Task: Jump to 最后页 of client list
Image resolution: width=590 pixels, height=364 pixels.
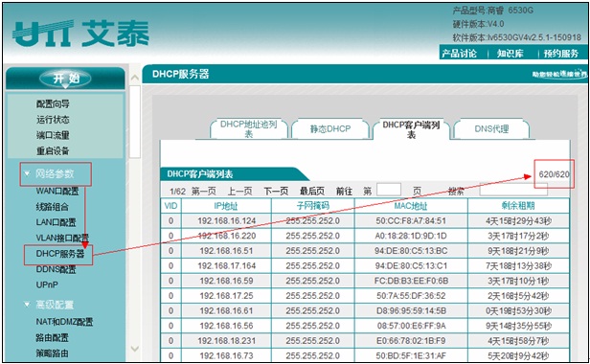Action: [x=312, y=192]
